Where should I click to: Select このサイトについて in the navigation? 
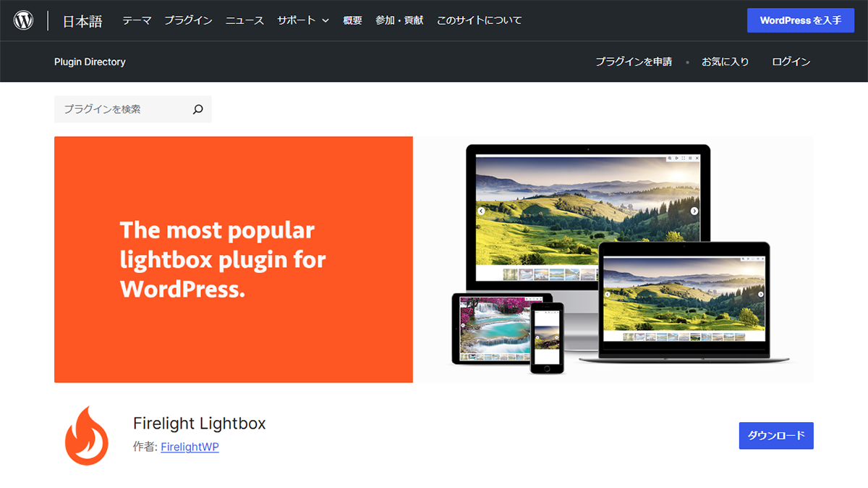click(479, 20)
